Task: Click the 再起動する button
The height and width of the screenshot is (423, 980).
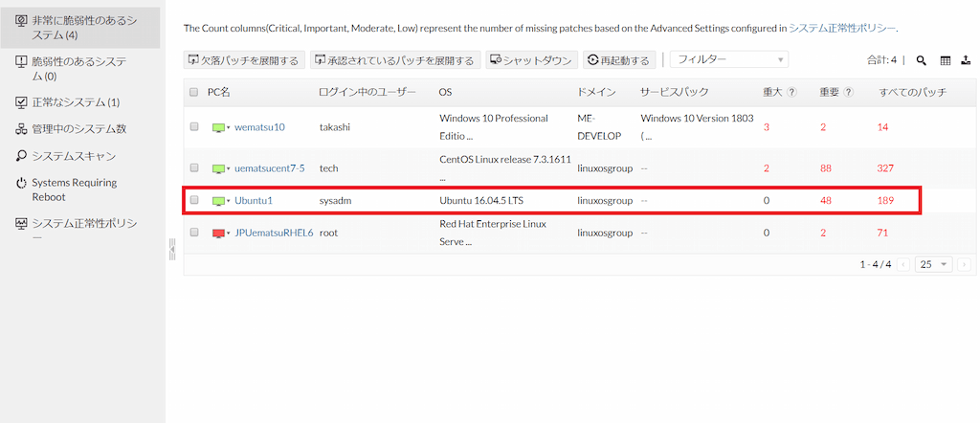Action: pyautogui.click(x=619, y=60)
